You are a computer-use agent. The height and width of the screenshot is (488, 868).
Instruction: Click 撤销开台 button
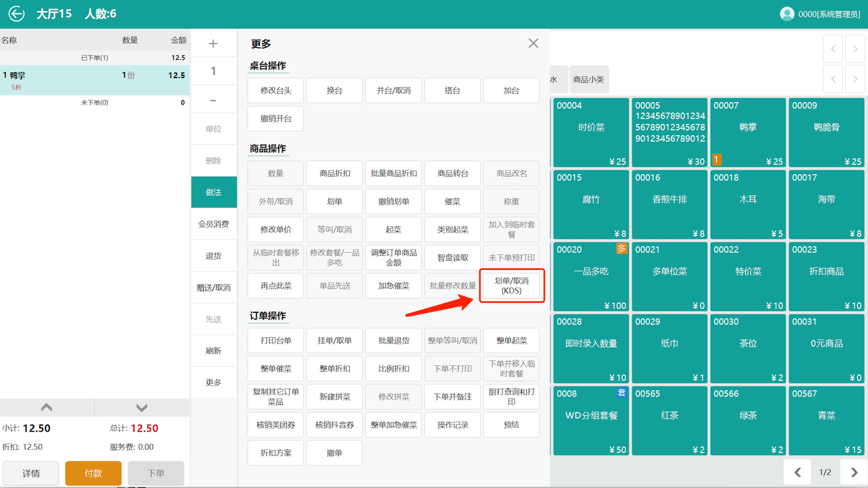pos(276,118)
